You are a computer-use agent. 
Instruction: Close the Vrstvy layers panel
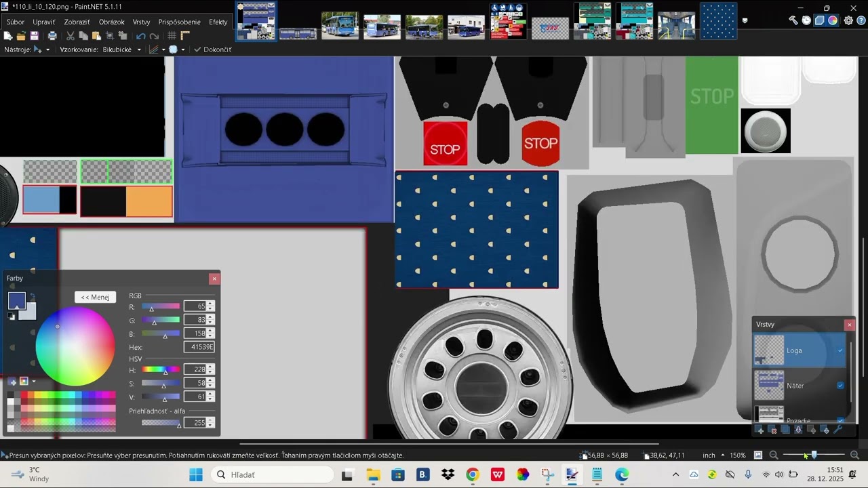click(x=850, y=325)
